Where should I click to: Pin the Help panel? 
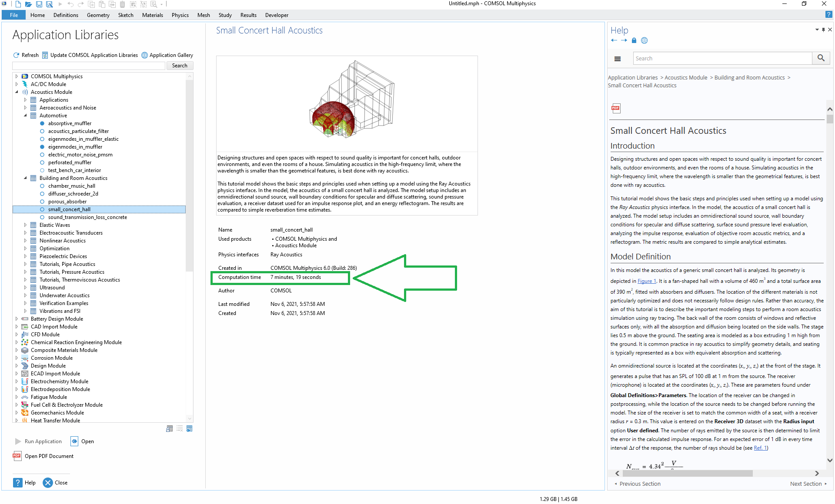click(x=823, y=30)
